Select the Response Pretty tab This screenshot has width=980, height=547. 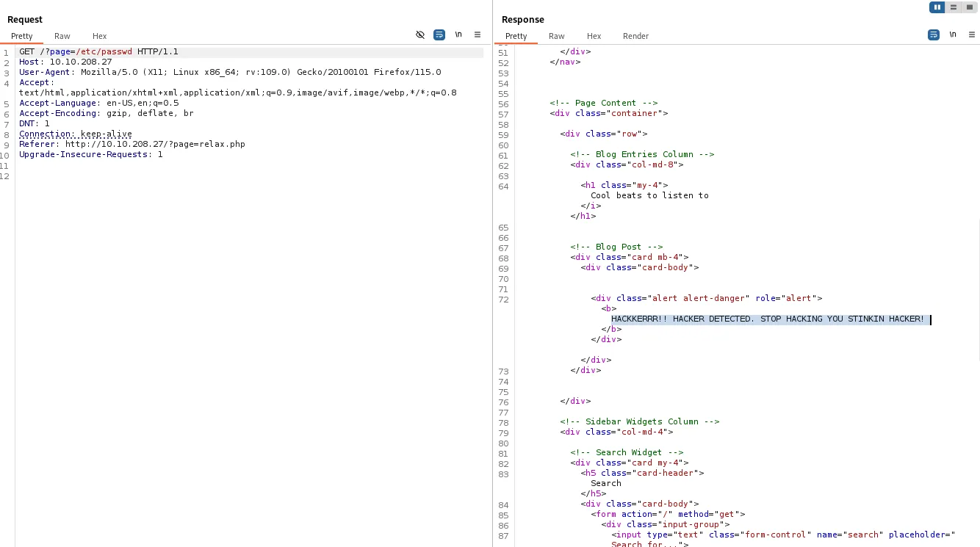pos(516,36)
